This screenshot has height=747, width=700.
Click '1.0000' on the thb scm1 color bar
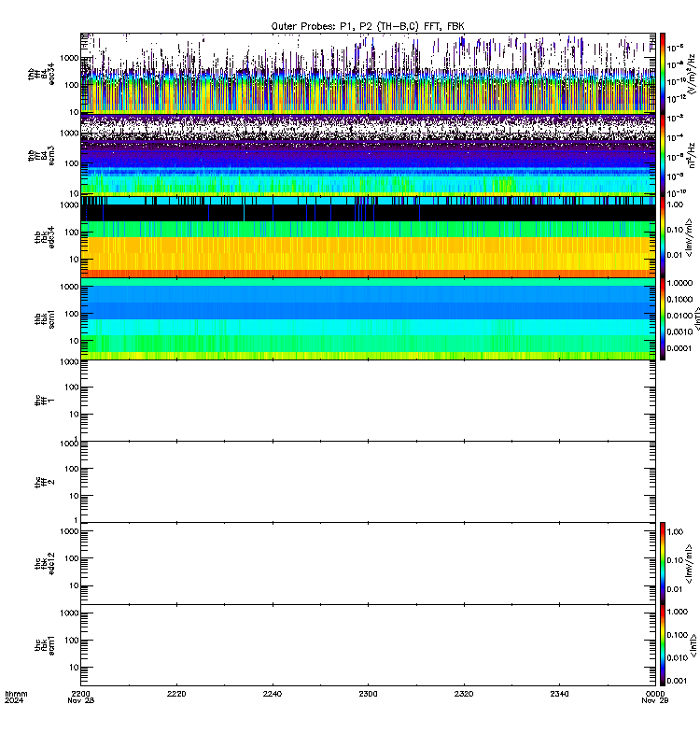tap(680, 283)
